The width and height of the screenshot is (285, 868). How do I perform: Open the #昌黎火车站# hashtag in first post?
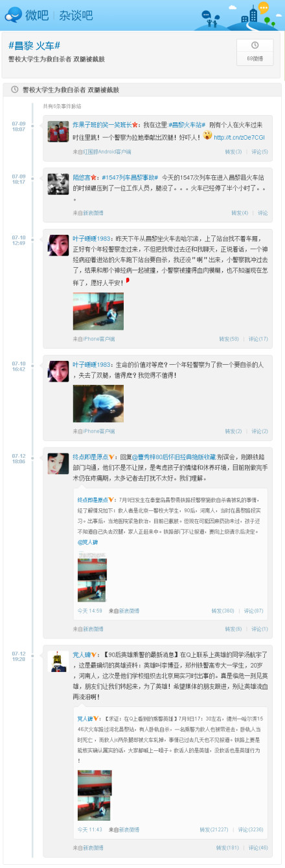188,124
